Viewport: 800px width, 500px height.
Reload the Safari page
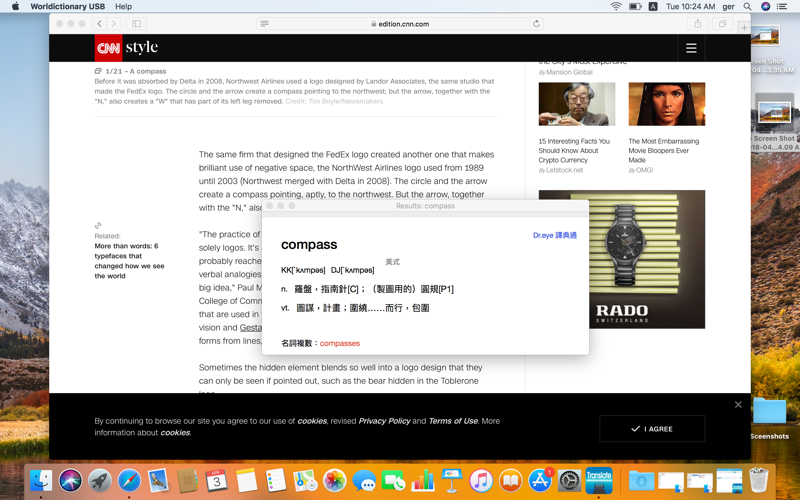click(x=536, y=23)
